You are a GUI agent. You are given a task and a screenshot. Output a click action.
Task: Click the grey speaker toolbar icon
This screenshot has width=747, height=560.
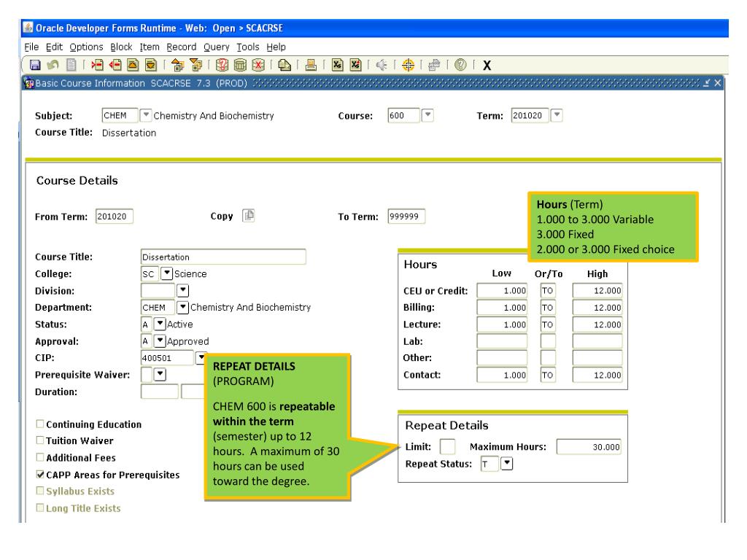381,65
